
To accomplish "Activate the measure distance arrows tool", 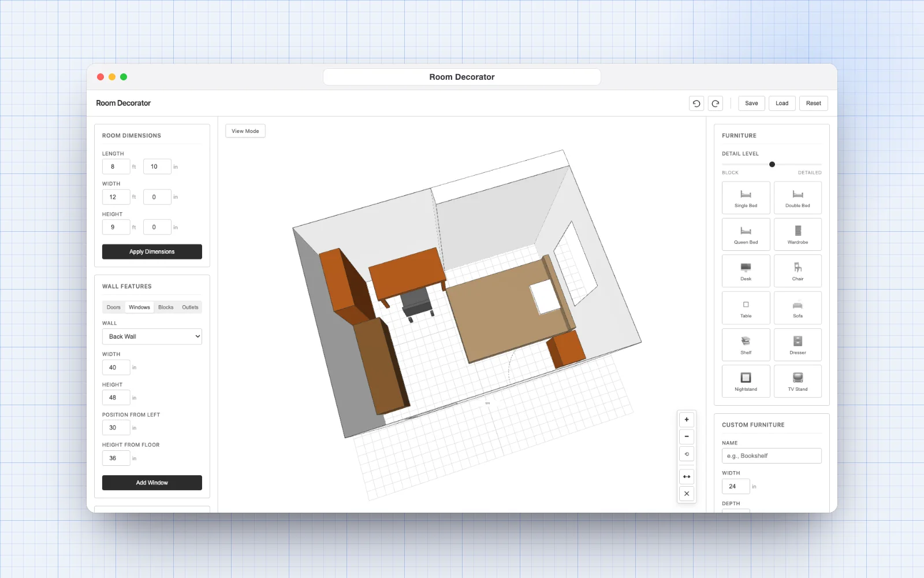I will (687, 477).
